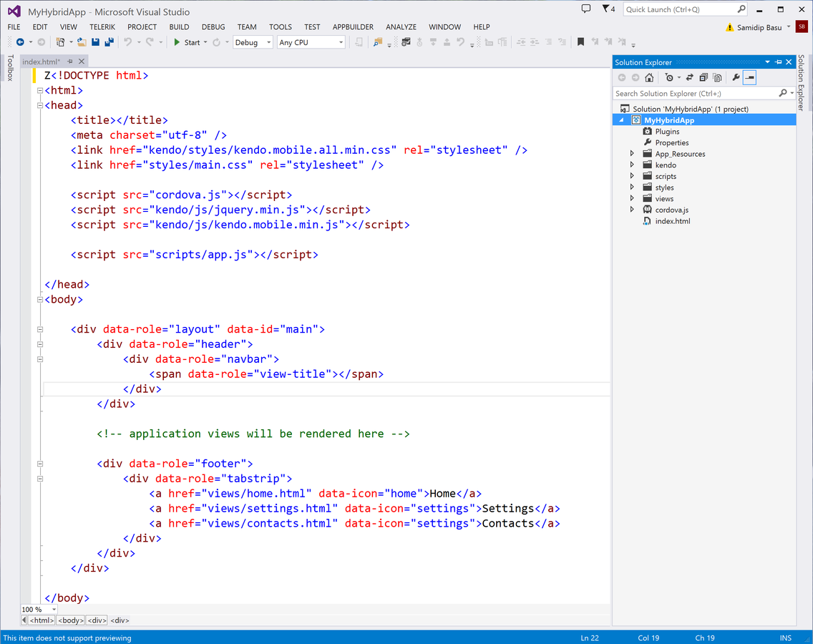
Task: Click the vertical Solution Explorer side tab
Action: (x=802, y=82)
